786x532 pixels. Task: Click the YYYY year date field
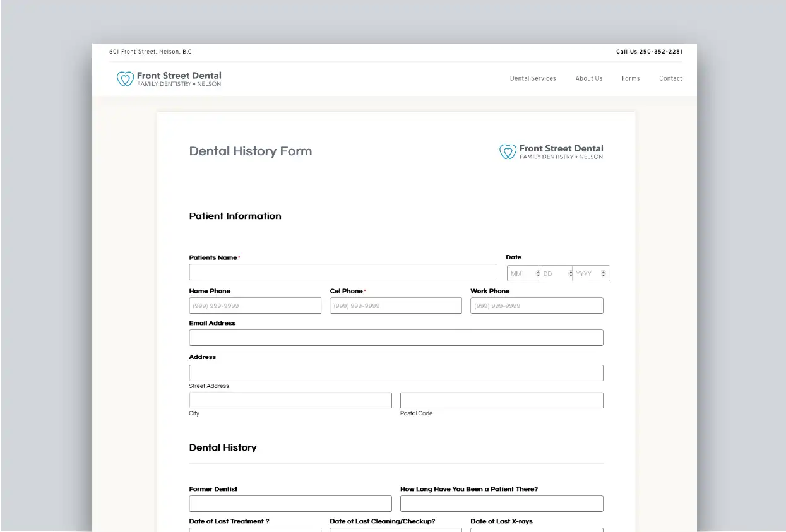tap(591, 273)
